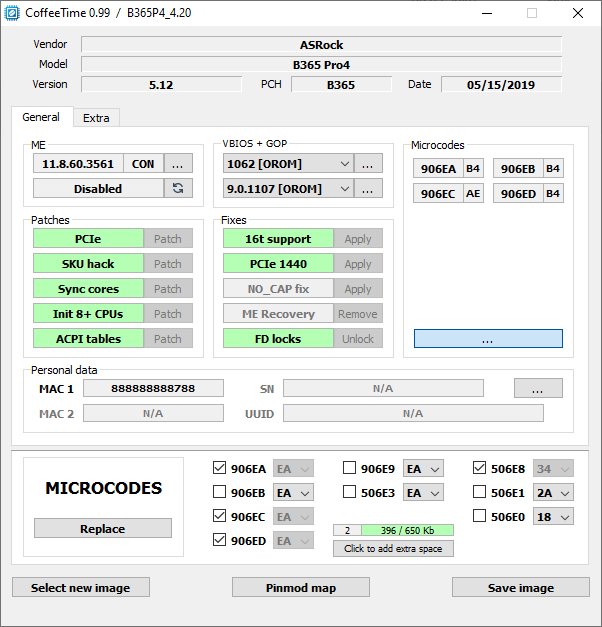Click the CoffeeTime app icon in title bar

[x=12, y=13]
